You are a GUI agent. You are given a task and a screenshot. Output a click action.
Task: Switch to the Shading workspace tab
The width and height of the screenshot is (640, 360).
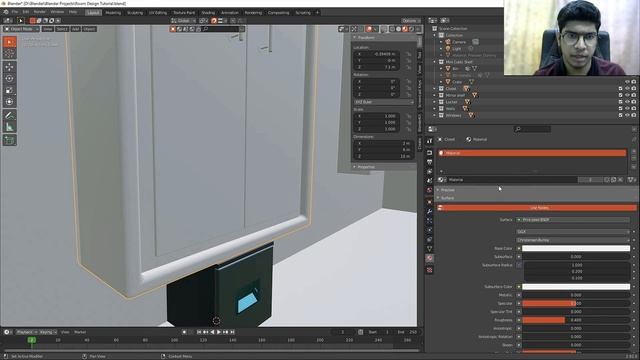pyautogui.click(x=208, y=13)
